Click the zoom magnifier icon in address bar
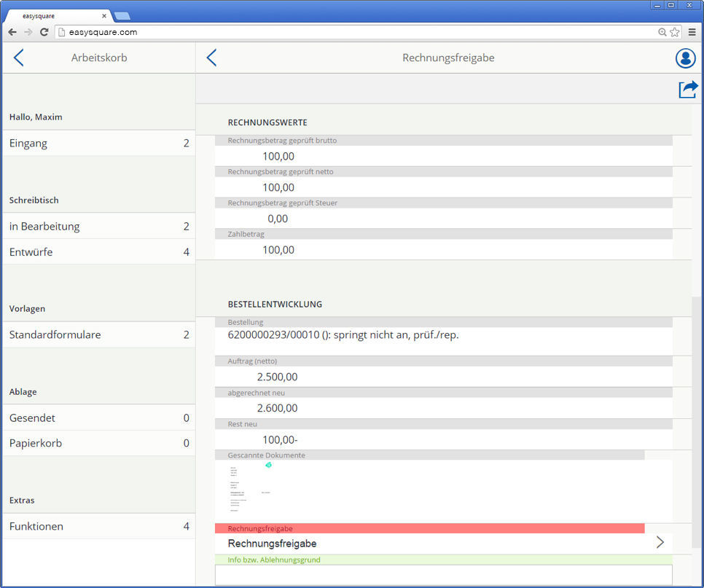Image resolution: width=704 pixels, height=588 pixels. [662, 32]
